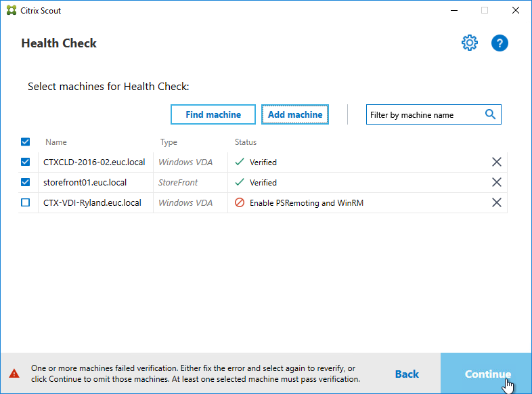The width and height of the screenshot is (532, 394).
Task: Toggle the select-all checkbox in the header
Action: click(26, 141)
